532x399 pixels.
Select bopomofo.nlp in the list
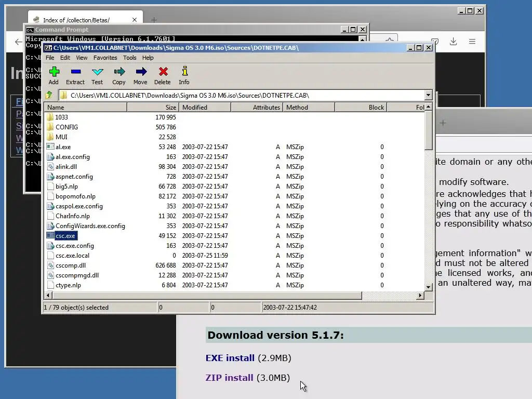click(75, 196)
